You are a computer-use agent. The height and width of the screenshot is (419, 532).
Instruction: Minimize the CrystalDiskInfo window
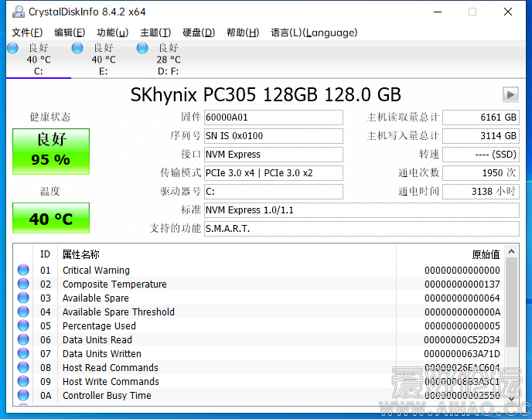tap(438, 12)
